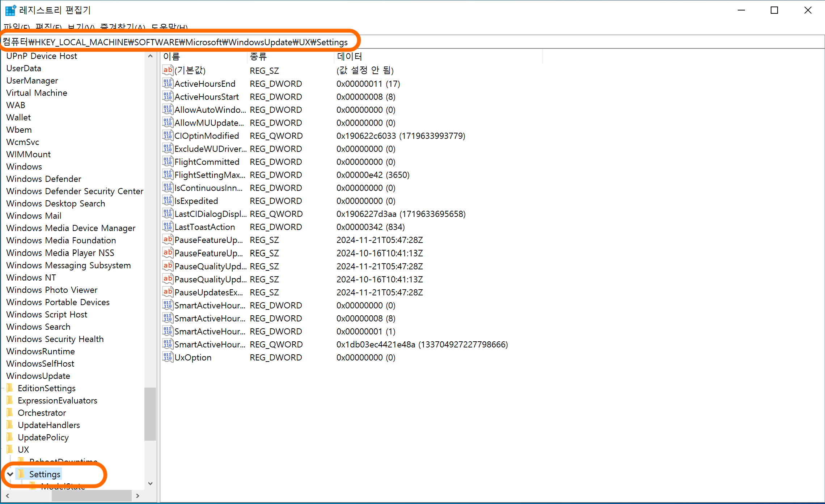Select the Windows Photo Viewer key
Image resolution: width=825 pixels, height=504 pixels.
(x=52, y=290)
